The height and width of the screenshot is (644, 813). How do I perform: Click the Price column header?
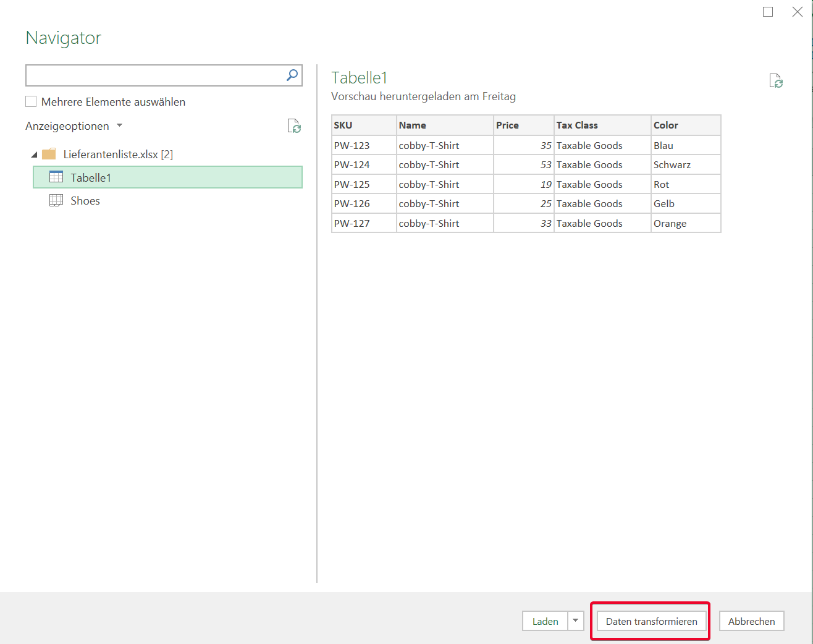[x=524, y=125]
